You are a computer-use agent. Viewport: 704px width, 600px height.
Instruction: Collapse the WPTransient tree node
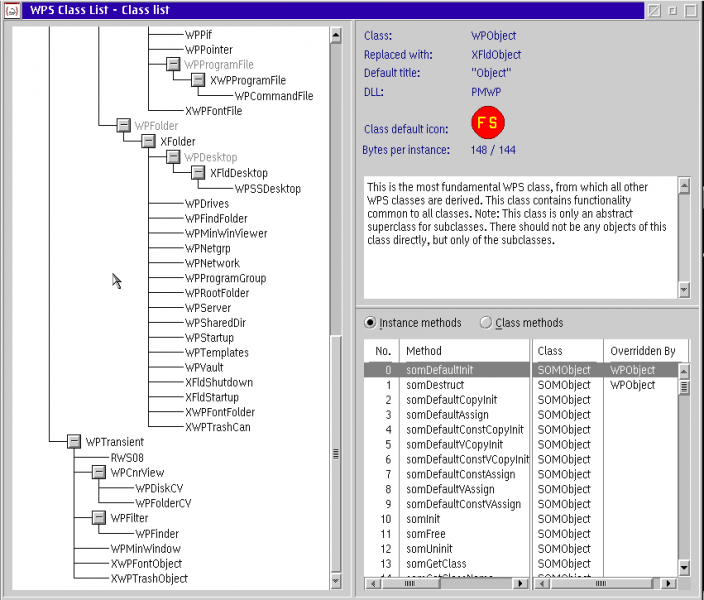point(74,441)
